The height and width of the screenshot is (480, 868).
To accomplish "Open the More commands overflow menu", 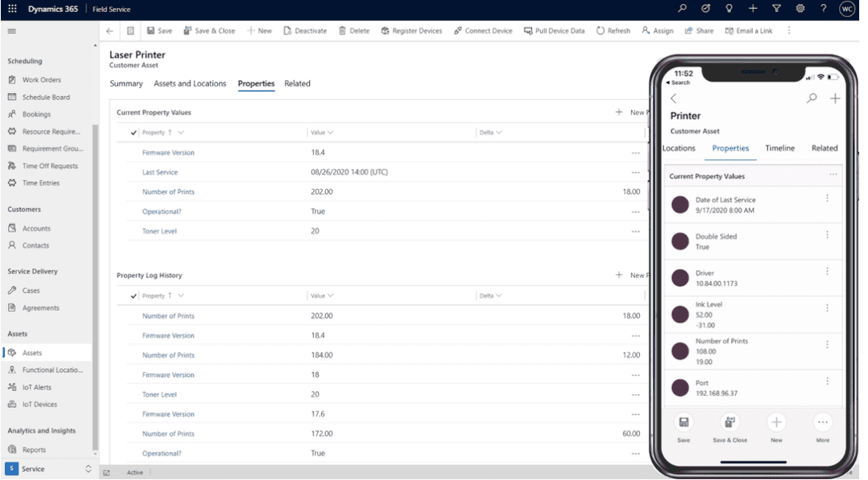I will (x=790, y=30).
